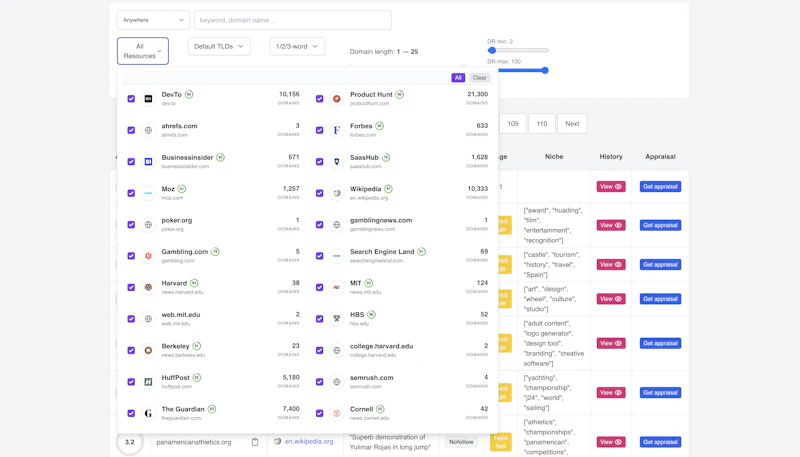Click the HBS logo icon
Screen dimensions: 800x457
coord(337,319)
